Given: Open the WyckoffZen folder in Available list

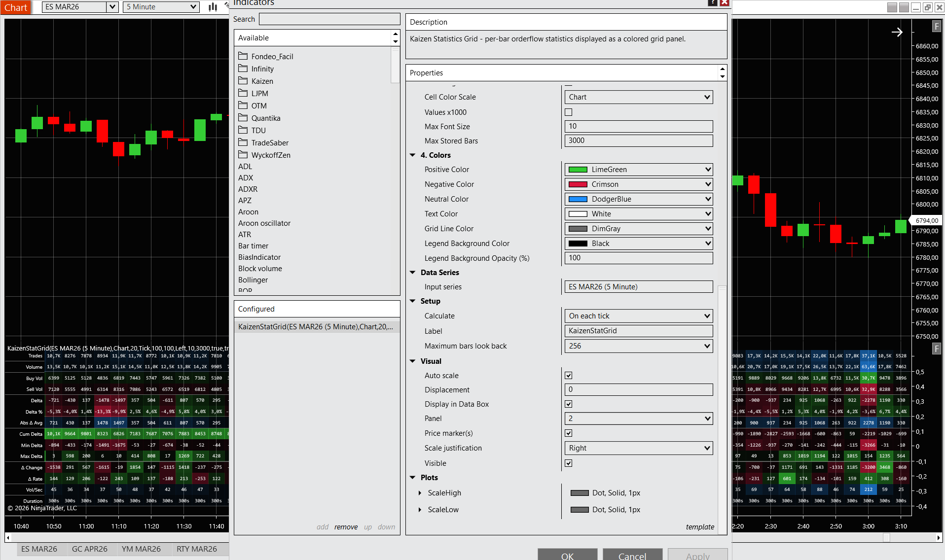Looking at the screenshot, I should (270, 155).
